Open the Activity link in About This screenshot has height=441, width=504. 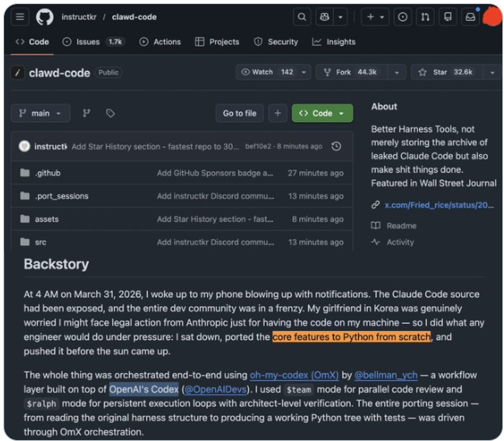[400, 242]
